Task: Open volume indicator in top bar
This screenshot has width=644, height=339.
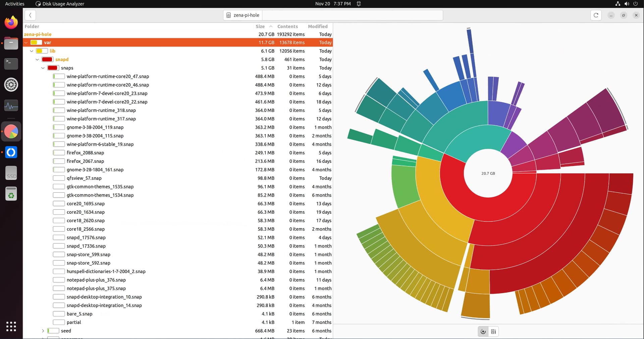Action: click(x=627, y=4)
